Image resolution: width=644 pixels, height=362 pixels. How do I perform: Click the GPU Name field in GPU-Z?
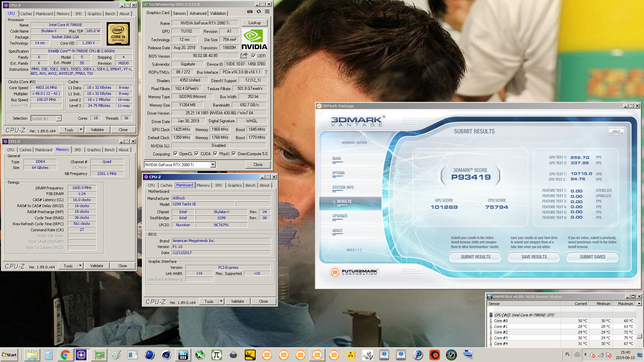[205, 23]
